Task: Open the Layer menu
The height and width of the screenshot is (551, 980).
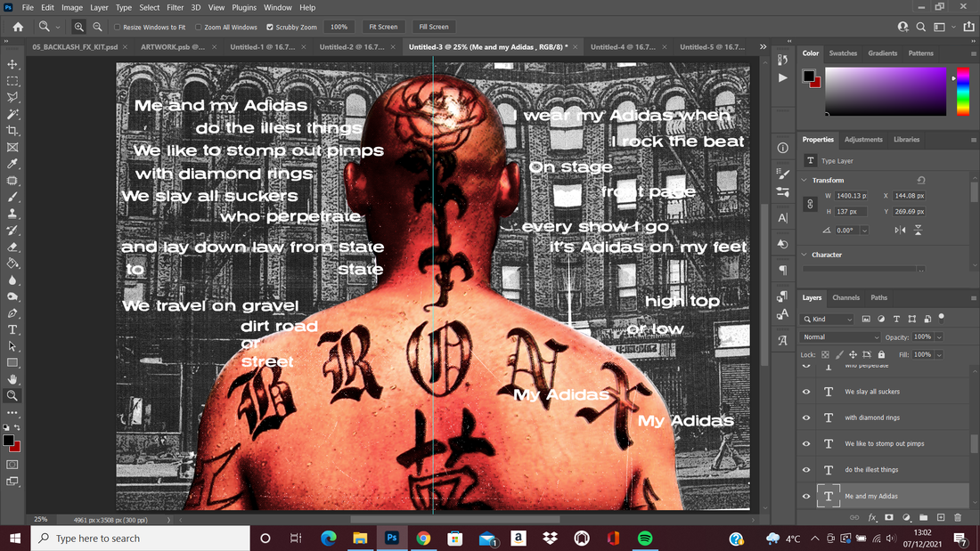Action: 99,7
